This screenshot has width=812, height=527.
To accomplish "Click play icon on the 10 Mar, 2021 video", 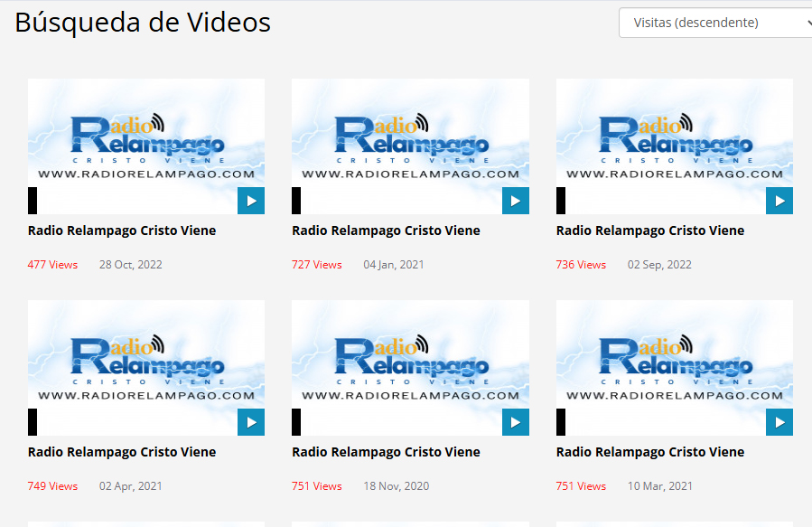I will click(x=779, y=422).
